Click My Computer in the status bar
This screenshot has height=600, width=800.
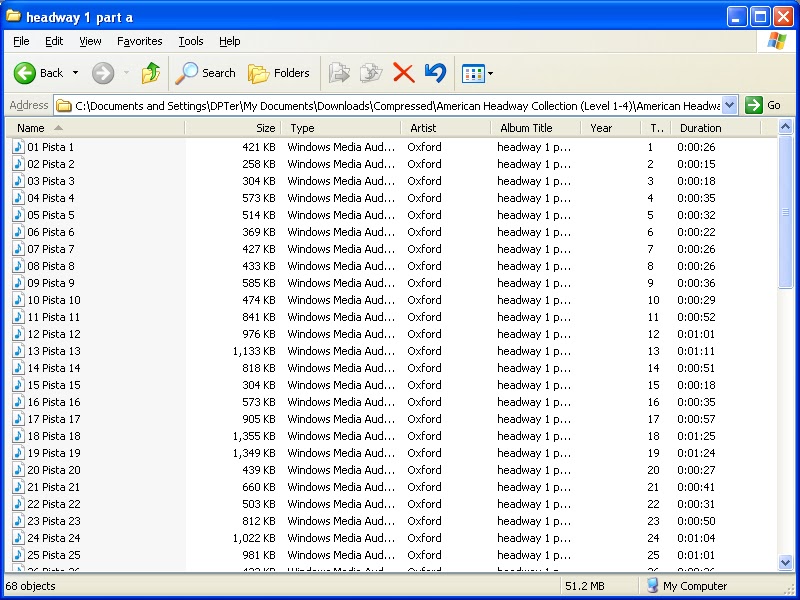pyautogui.click(x=687, y=586)
